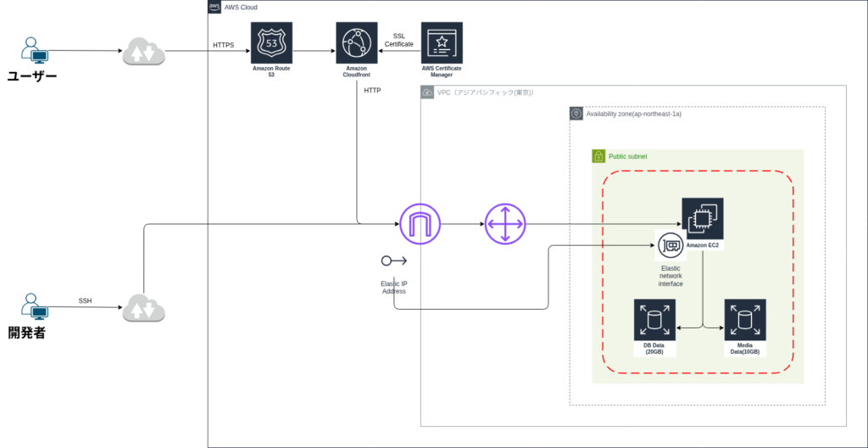
Task: Select the purple internet gateway icon
Action: [420, 223]
